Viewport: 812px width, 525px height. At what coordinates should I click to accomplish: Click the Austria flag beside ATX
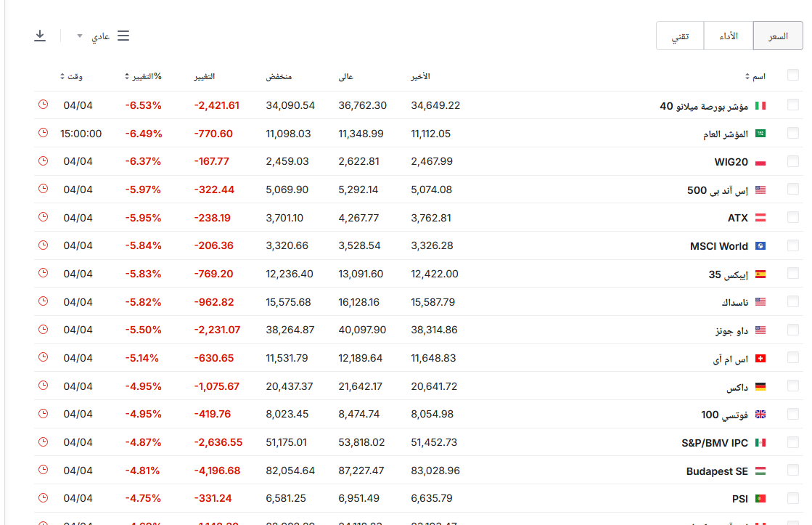click(x=760, y=218)
